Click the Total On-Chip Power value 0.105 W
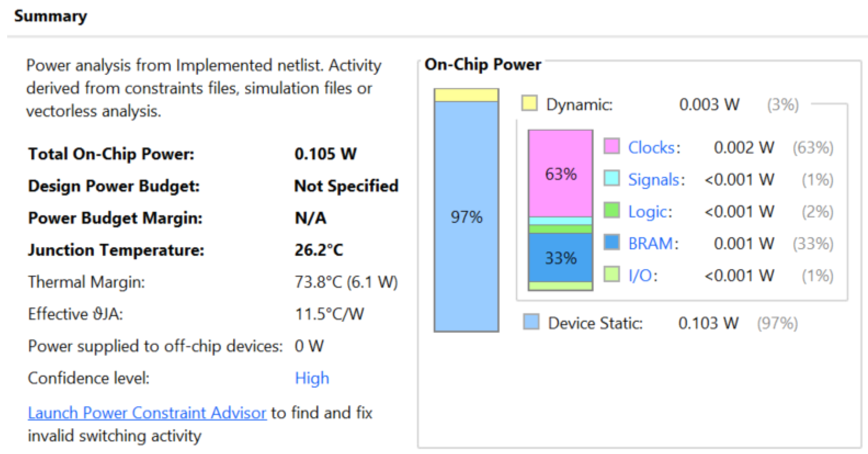The width and height of the screenshot is (868, 454). pos(325,154)
